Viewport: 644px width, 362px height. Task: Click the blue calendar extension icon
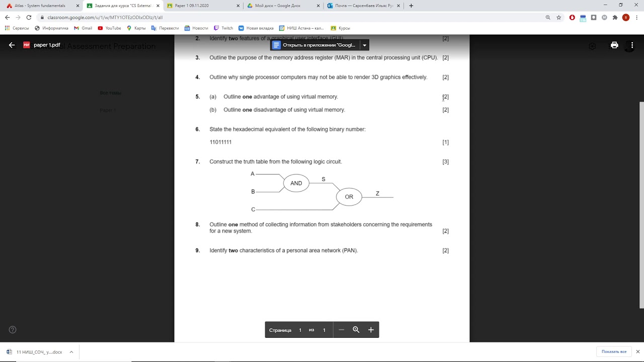pos(583,18)
